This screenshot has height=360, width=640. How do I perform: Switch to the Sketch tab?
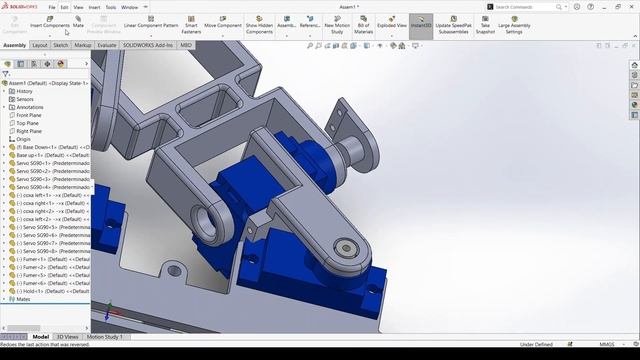60,45
